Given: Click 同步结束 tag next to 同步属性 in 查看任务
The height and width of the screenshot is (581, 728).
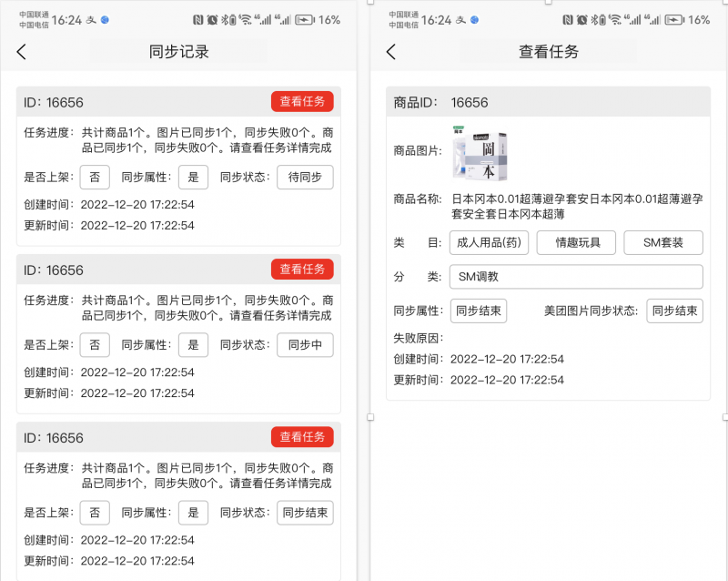Looking at the screenshot, I should point(479,311).
